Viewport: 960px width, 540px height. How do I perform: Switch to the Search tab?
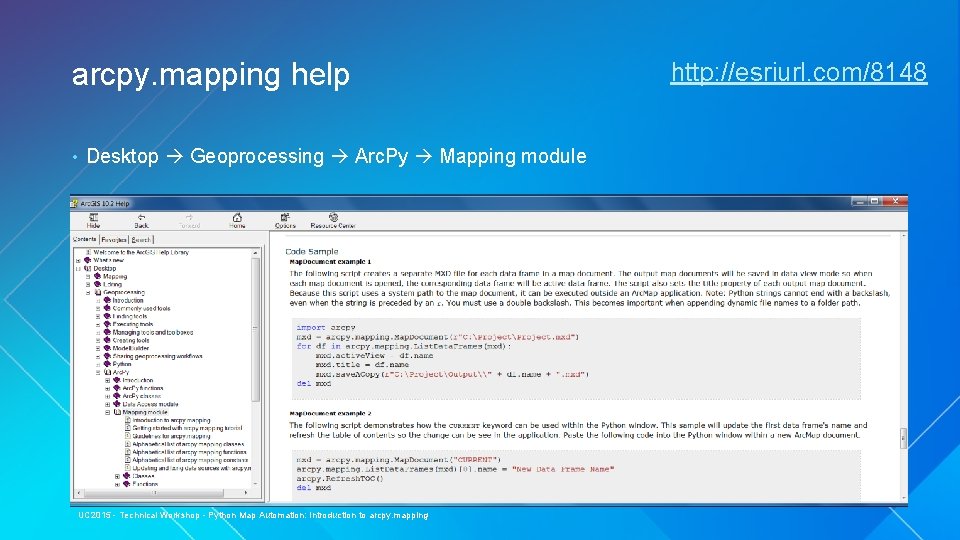tap(141, 240)
